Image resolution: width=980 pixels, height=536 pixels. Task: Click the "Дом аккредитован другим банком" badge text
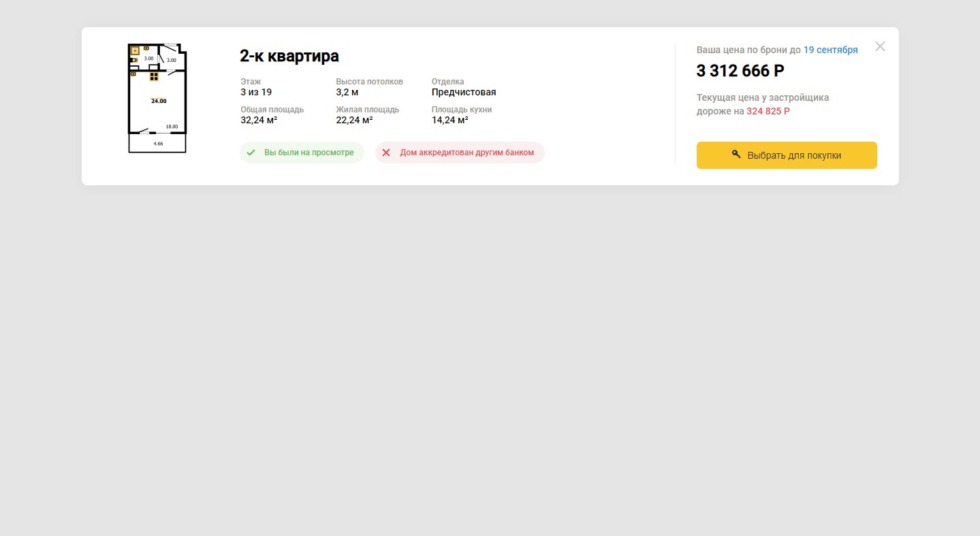tap(467, 153)
